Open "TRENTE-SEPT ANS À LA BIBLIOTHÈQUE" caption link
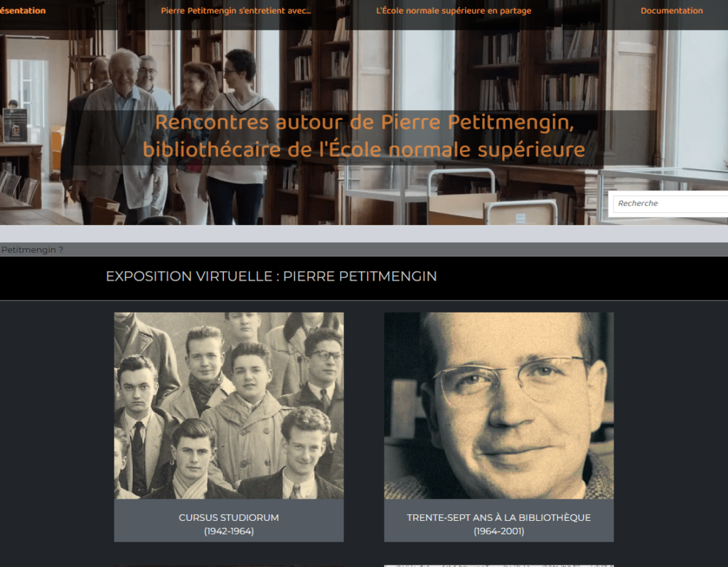Screen dimensions: 728x567 pos(498,517)
